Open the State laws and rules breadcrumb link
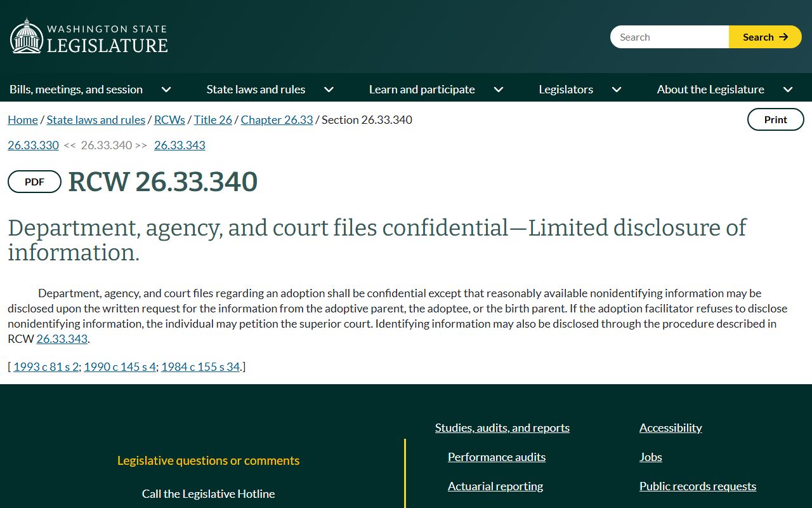This screenshot has height=508, width=812. [96, 119]
